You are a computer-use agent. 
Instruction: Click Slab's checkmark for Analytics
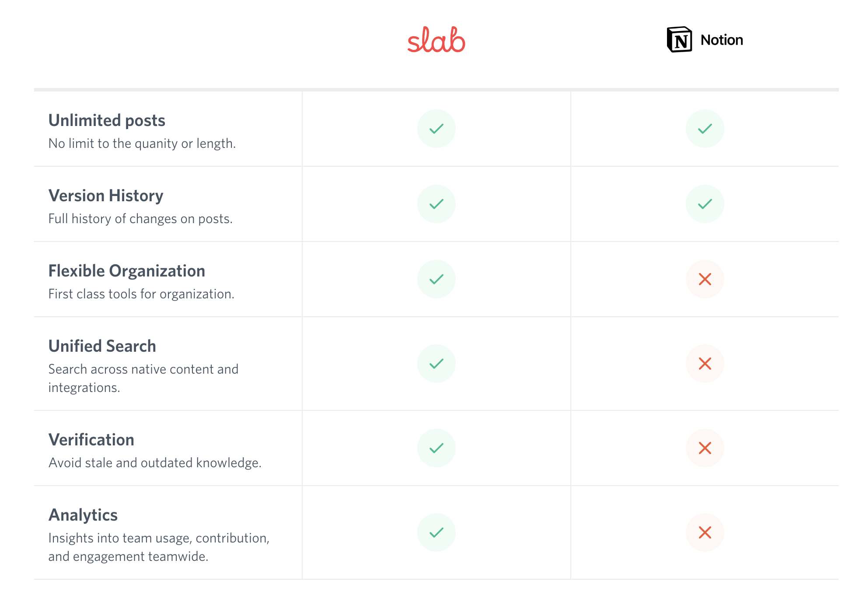click(436, 532)
